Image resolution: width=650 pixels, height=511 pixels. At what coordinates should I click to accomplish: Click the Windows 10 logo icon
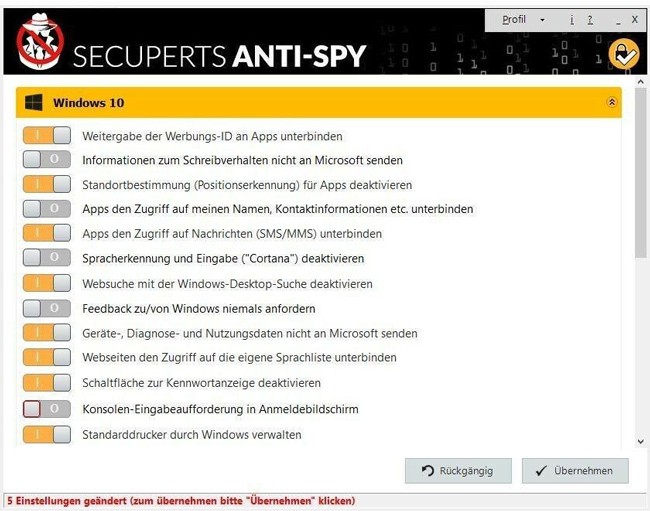(34, 103)
